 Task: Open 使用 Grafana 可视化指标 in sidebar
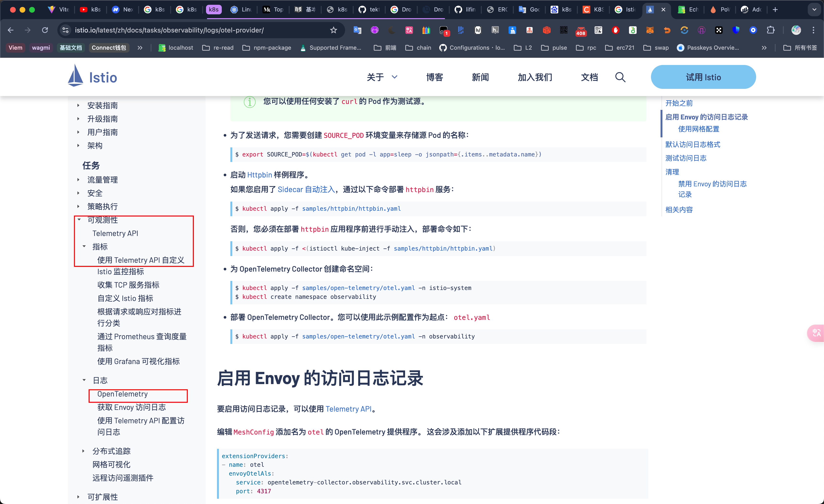[138, 361]
